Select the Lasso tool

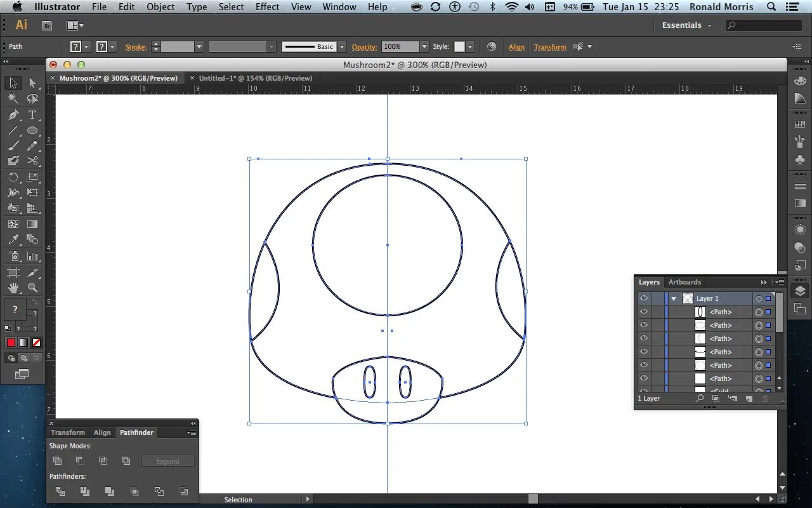32,98
